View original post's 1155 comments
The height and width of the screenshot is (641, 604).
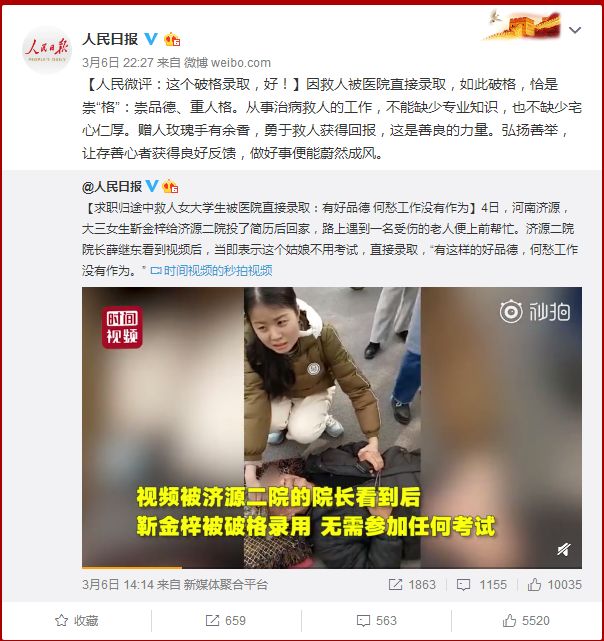481,585
